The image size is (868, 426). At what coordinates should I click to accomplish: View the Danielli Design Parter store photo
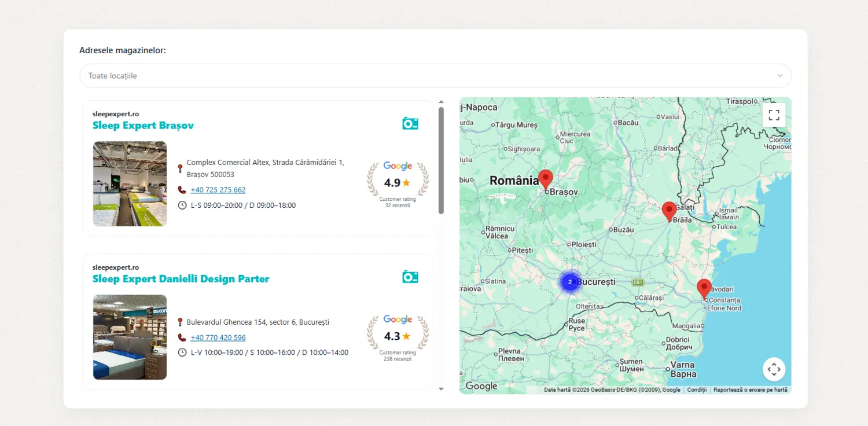(x=130, y=337)
